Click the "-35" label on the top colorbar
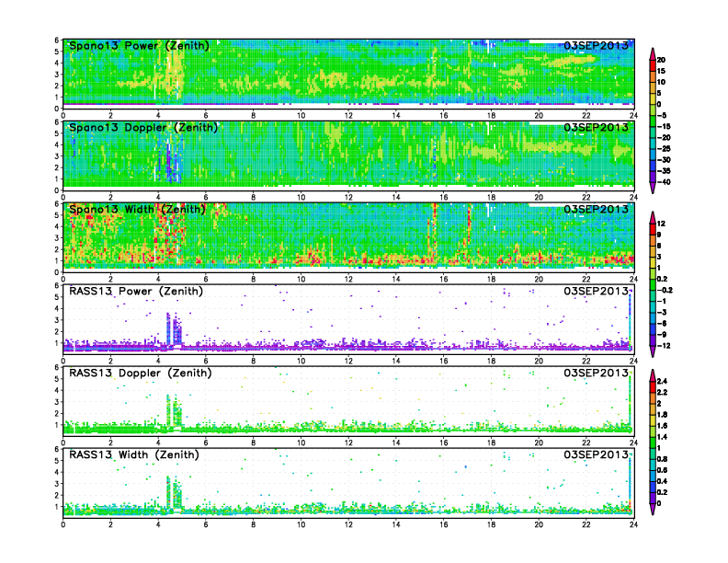Screen dimensions: 728x563 [x=664, y=171]
